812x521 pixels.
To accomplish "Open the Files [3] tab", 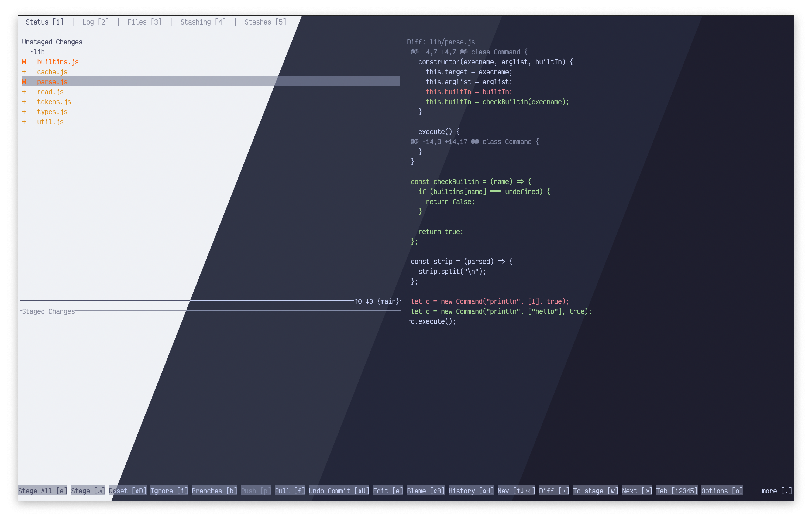I will click(x=144, y=22).
